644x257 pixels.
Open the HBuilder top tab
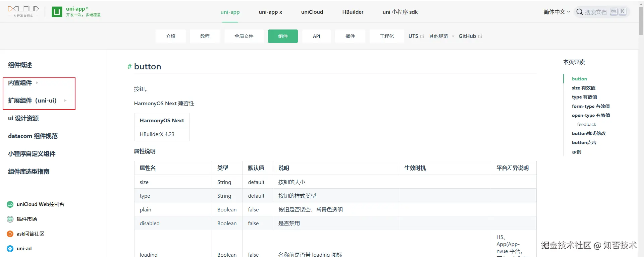(353, 12)
